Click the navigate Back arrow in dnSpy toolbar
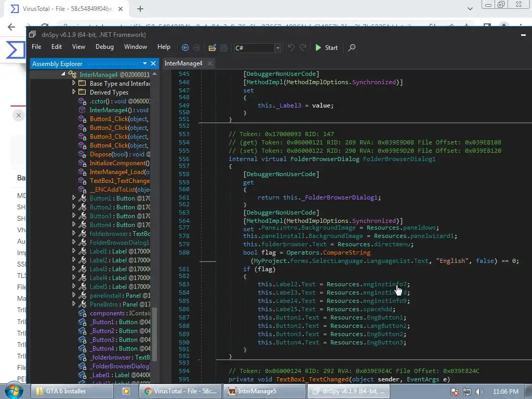 click(185, 47)
